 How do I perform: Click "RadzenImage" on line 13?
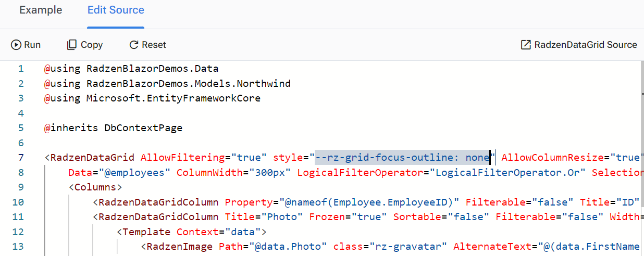180,246
